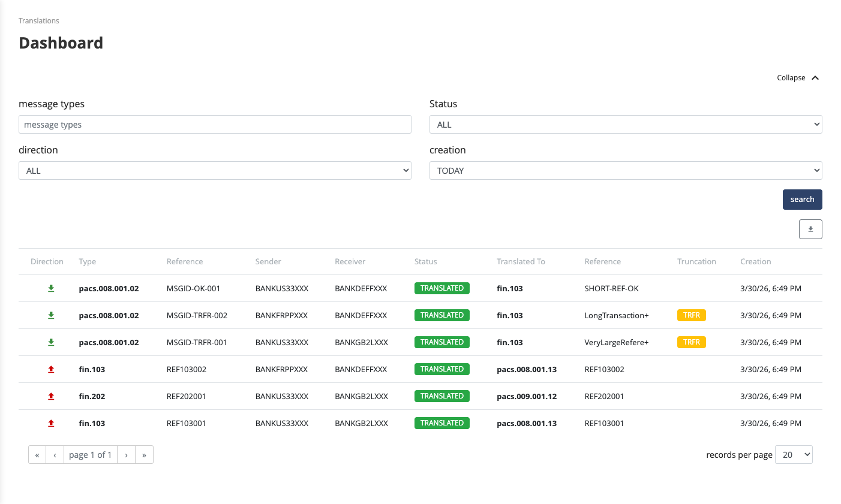
Task: Open the Status dropdown
Action: point(626,125)
